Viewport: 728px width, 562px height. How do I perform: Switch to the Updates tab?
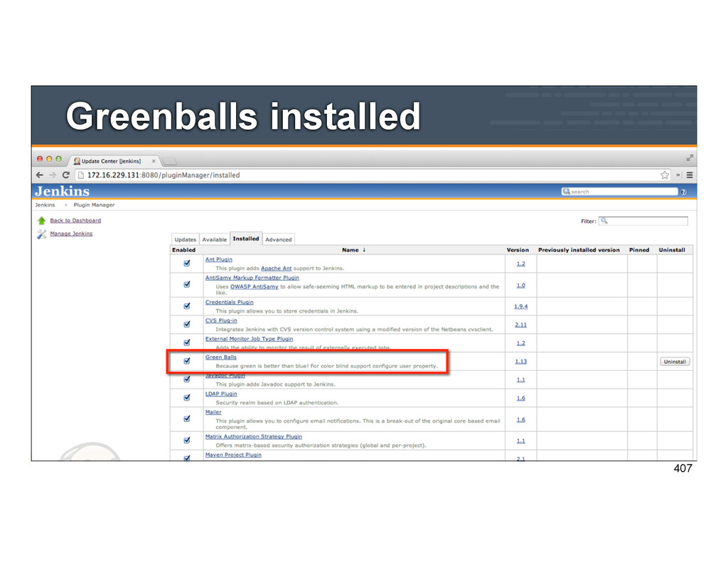186,239
